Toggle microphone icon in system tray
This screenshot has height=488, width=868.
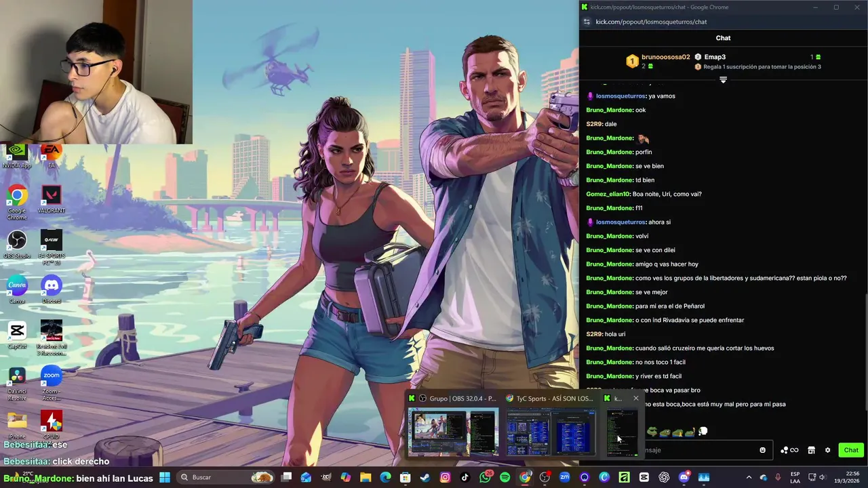pyautogui.click(x=778, y=477)
